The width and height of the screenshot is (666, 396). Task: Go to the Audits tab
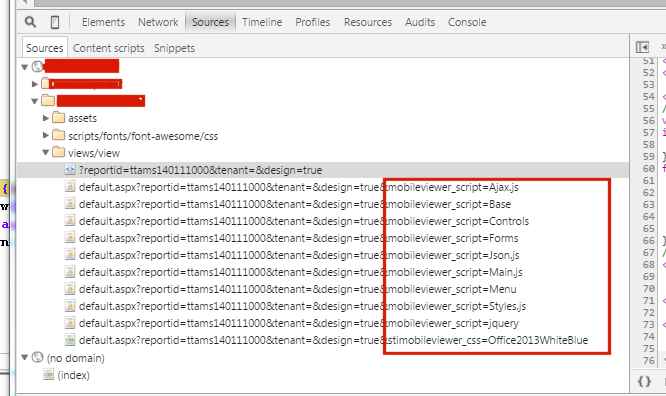point(420,22)
